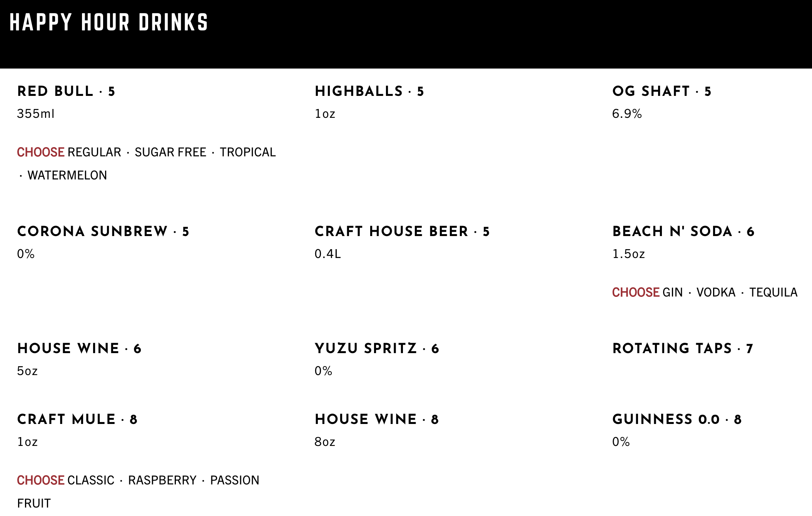Select the Corona Sunbrew entry
Image resolution: width=812 pixels, height=516 pixels.
pos(103,231)
